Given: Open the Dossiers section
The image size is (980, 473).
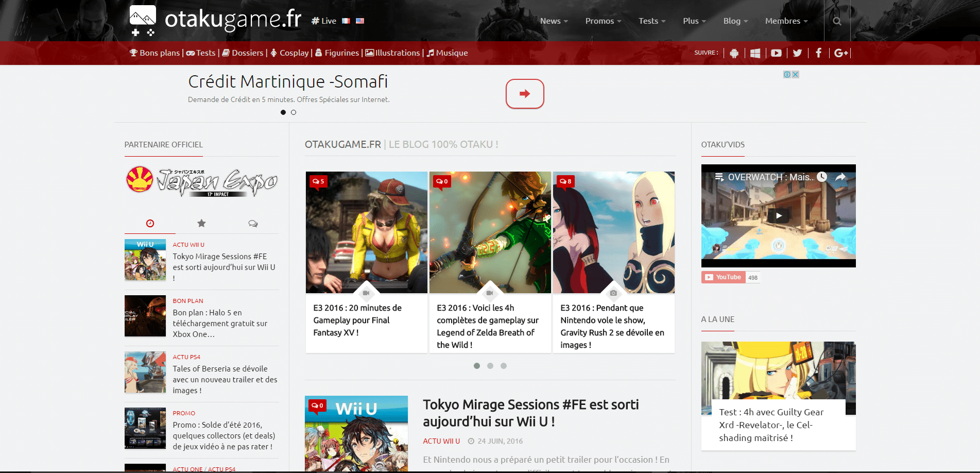Looking at the screenshot, I should click(x=243, y=53).
